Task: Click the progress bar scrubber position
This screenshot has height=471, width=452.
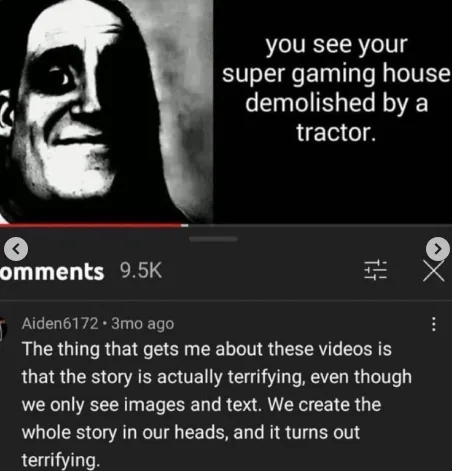Action: 185,225
